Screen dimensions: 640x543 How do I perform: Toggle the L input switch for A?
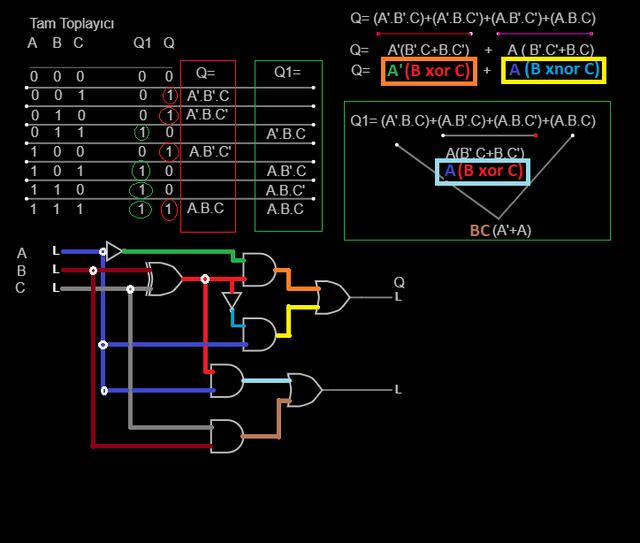56,251
